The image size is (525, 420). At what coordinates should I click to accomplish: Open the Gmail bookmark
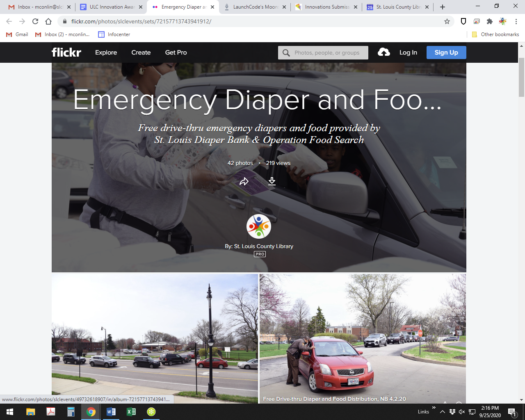point(17,34)
